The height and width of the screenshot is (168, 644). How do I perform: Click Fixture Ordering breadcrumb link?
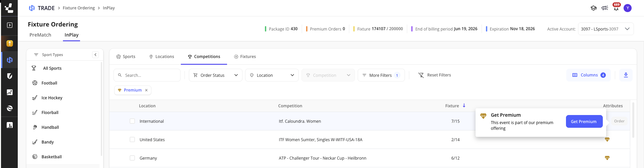pos(79,8)
